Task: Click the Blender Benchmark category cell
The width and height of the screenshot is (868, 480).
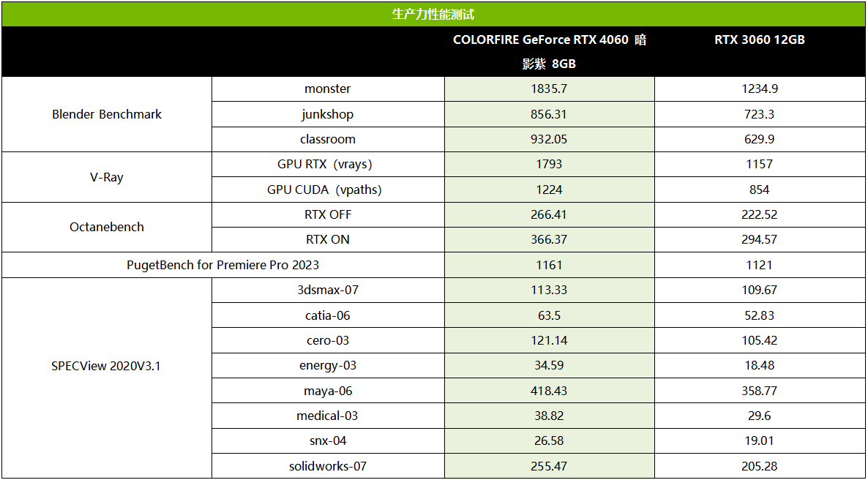Action: click(x=107, y=114)
